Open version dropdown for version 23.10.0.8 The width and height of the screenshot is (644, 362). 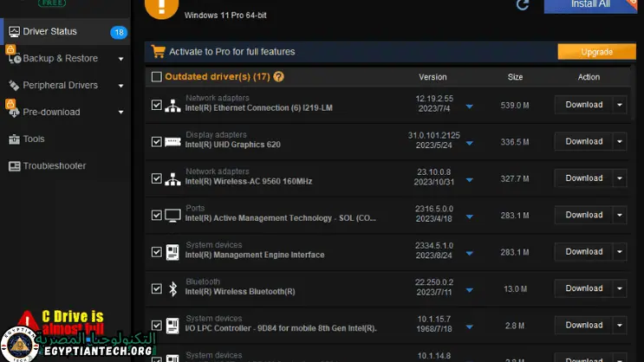click(x=470, y=180)
